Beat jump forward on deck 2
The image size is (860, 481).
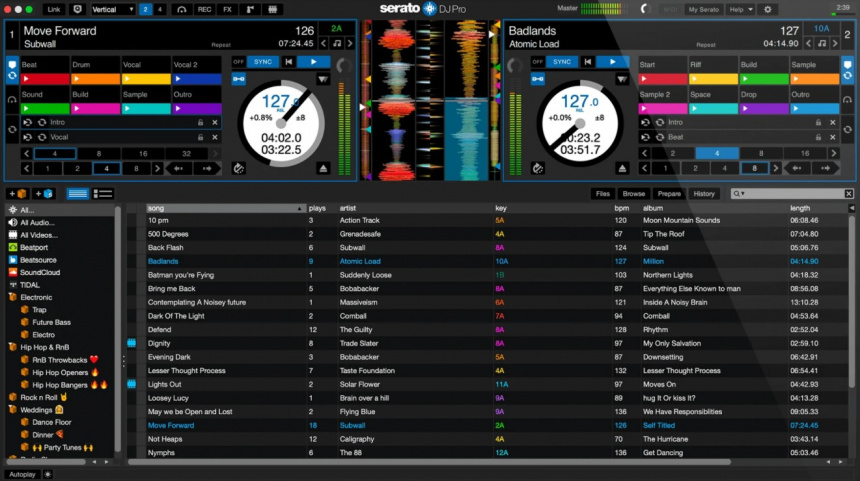825,168
